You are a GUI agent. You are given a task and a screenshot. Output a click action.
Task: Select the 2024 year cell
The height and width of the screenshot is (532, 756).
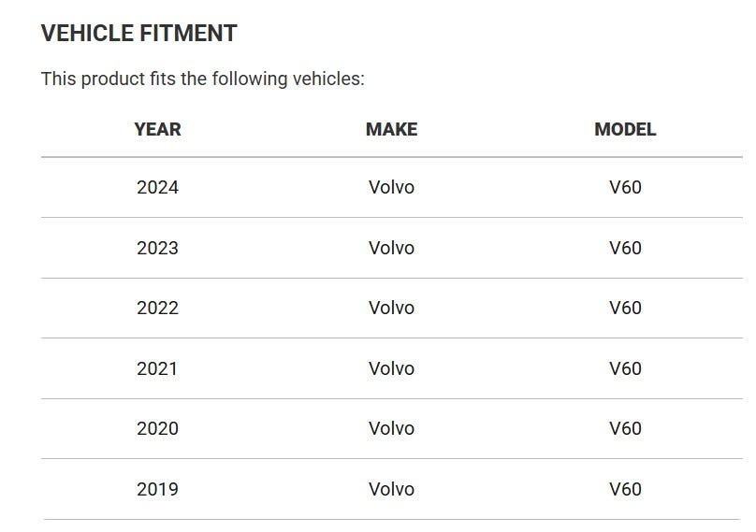(158, 187)
